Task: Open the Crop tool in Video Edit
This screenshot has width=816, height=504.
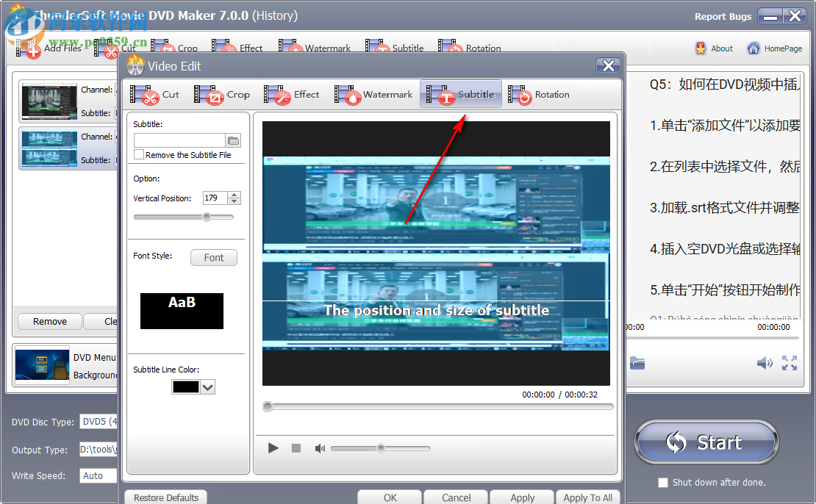Action: click(x=224, y=94)
